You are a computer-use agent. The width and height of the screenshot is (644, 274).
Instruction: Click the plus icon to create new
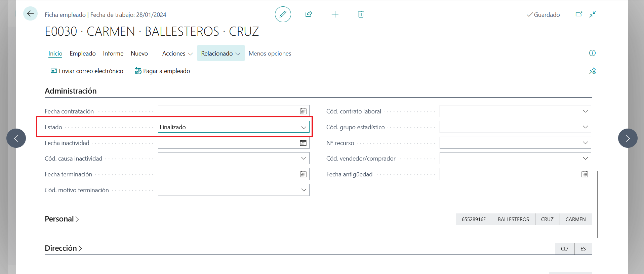pos(335,14)
